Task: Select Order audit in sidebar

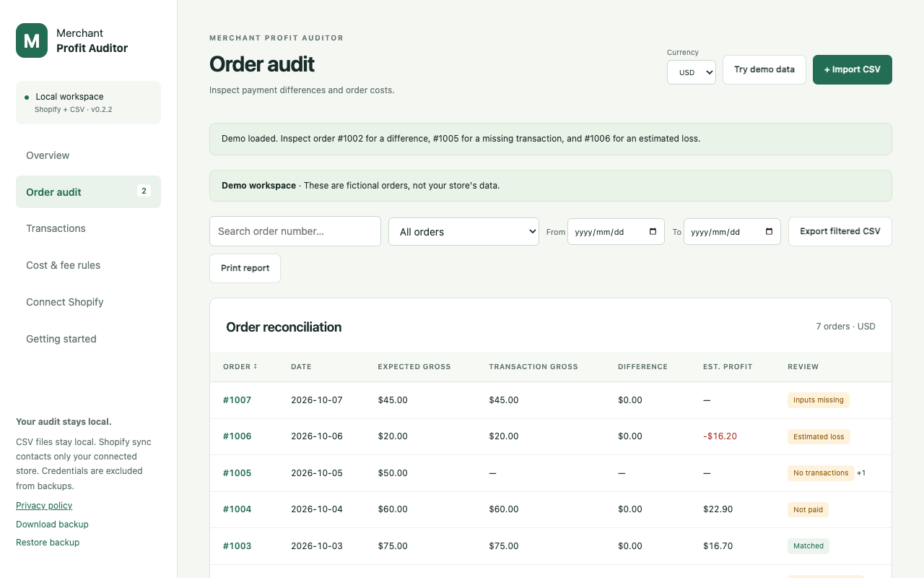Action: pyautogui.click(x=88, y=192)
